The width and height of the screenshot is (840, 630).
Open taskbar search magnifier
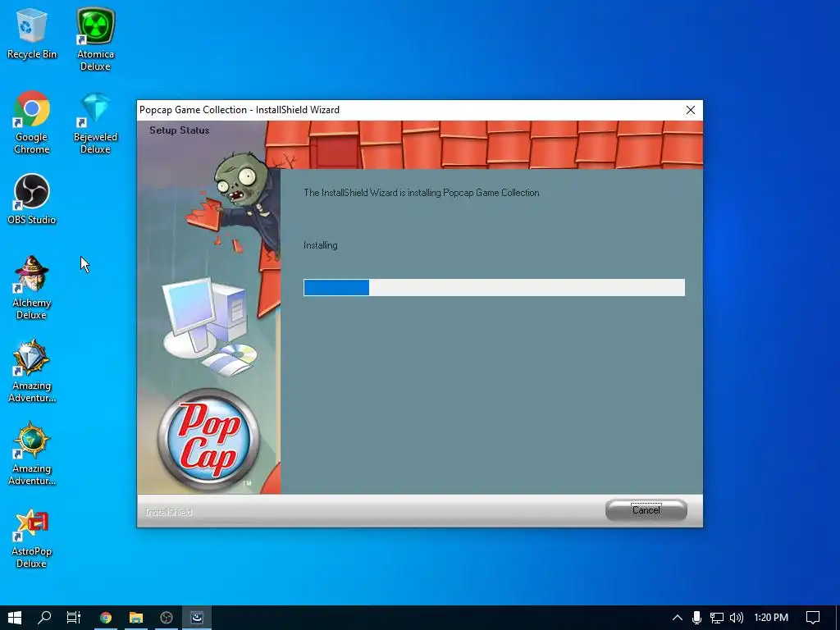(44, 618)
